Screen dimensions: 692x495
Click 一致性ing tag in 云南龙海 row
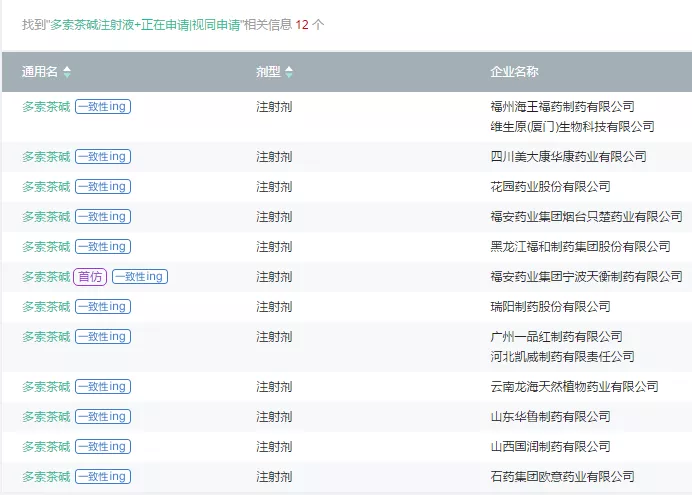[x=103, y=386]
